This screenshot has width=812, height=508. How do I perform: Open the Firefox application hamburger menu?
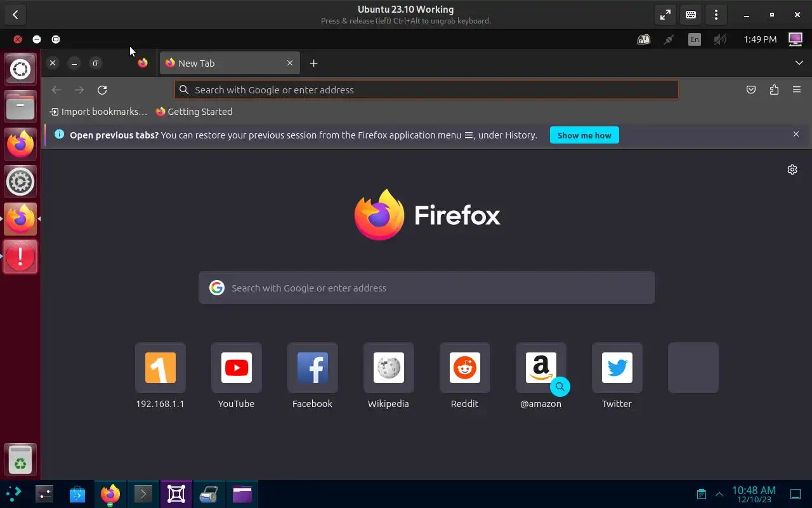coord(797,90)
